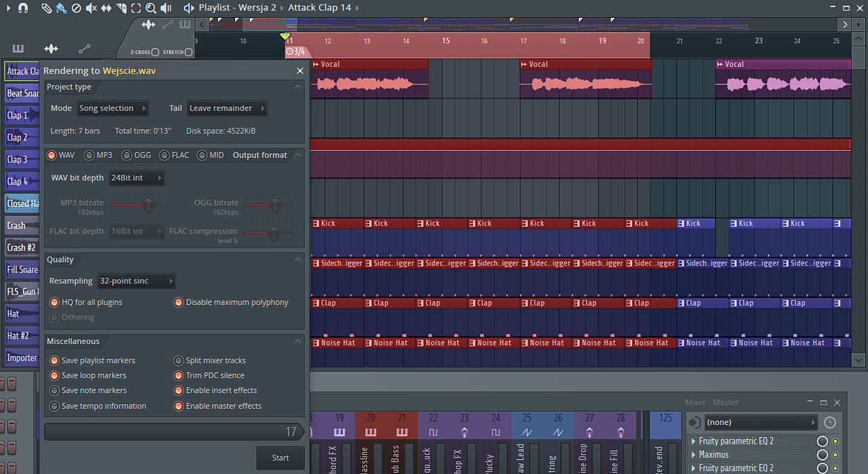Click the Mixer audio input icon
The height and width of the screenshot is (474, 868).
pos(694,423)
